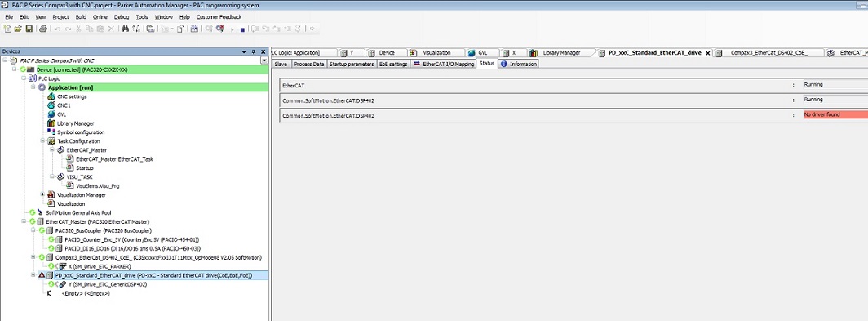Pin the Devices panel with pushpin icon
The height and width of the screenshot is (321, 868).
pyautogui.click(x=253, y=51)
